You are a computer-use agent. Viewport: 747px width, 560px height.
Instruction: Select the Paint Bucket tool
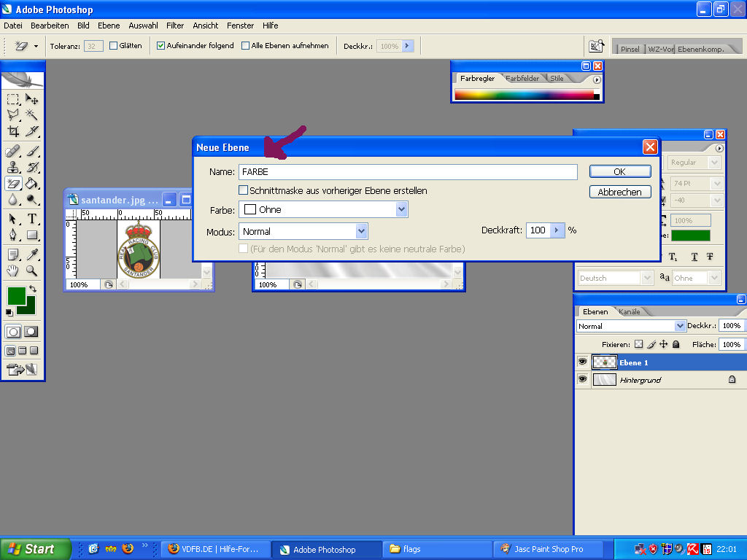(x=32, y=184)
